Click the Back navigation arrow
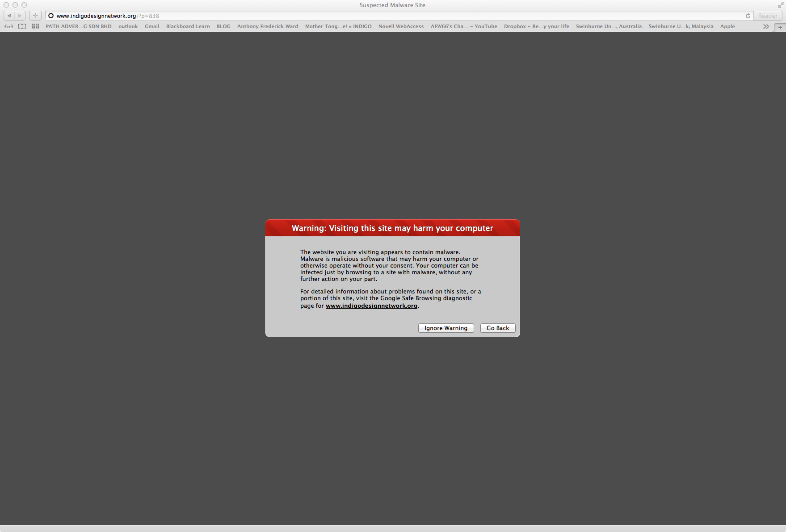Viewport: 786px width, 532px height. (9, 16)
